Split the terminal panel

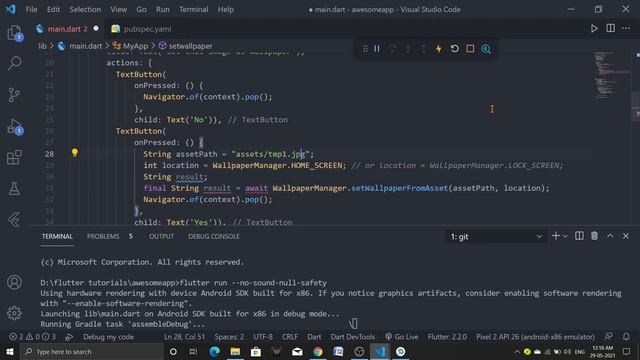(579, 236)
